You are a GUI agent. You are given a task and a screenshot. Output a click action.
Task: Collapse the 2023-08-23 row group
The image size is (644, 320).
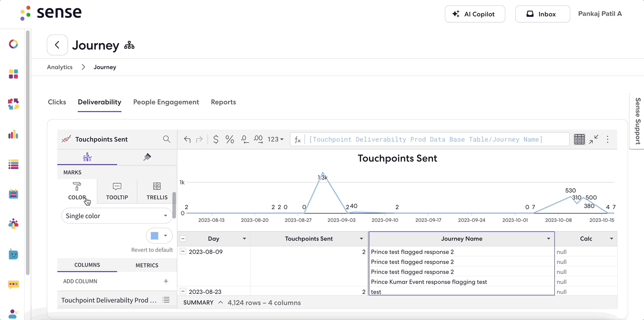183,291
